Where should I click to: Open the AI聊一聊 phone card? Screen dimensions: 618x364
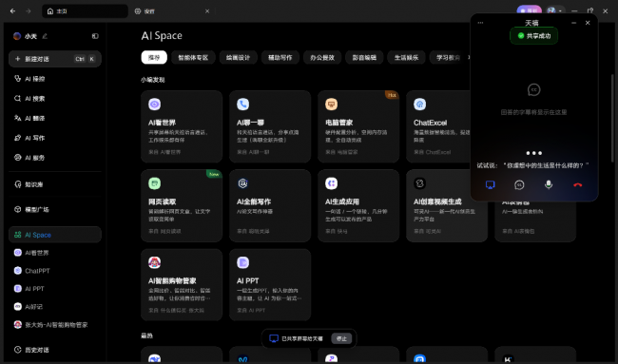(x=270, y=126)
